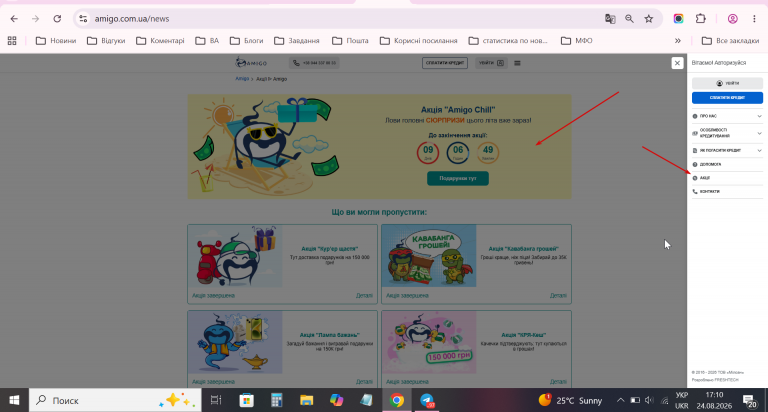The height and width of the screenshot is (412, 768).
Task: Click the КРЯ-Кеш 150 000 грн image
Action: point(429,342)
